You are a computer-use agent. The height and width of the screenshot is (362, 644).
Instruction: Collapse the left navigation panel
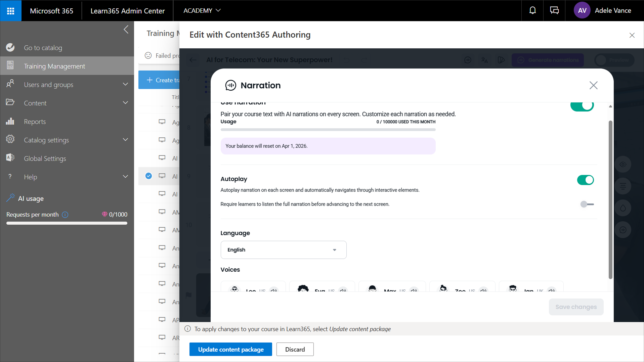coord(126,30)
